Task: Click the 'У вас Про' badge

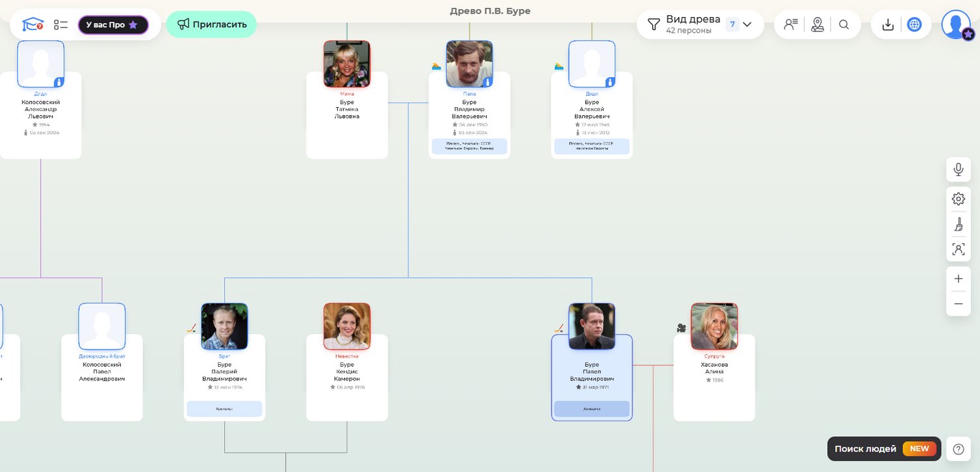Action: 113,25
